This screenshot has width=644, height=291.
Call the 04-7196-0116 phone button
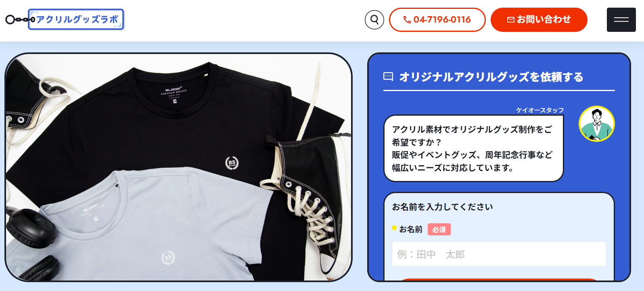pos(437,19)
